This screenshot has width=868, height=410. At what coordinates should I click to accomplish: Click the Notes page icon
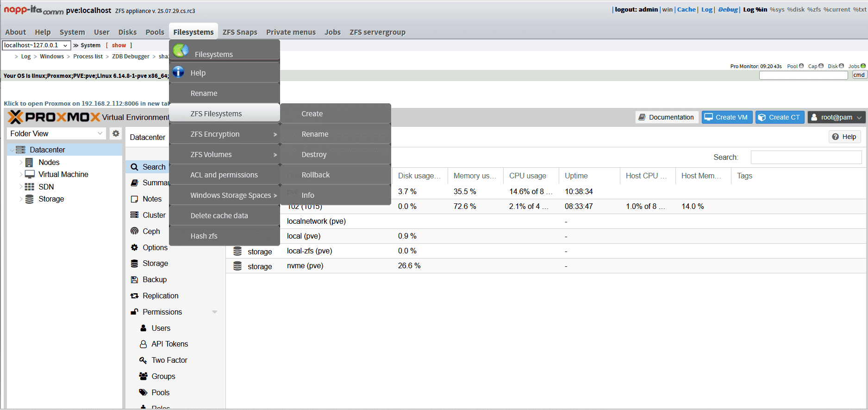tap(135, 199)
